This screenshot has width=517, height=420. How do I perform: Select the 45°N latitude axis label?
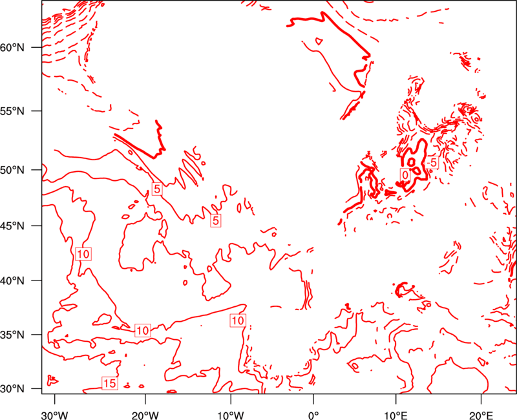(12, 226)
